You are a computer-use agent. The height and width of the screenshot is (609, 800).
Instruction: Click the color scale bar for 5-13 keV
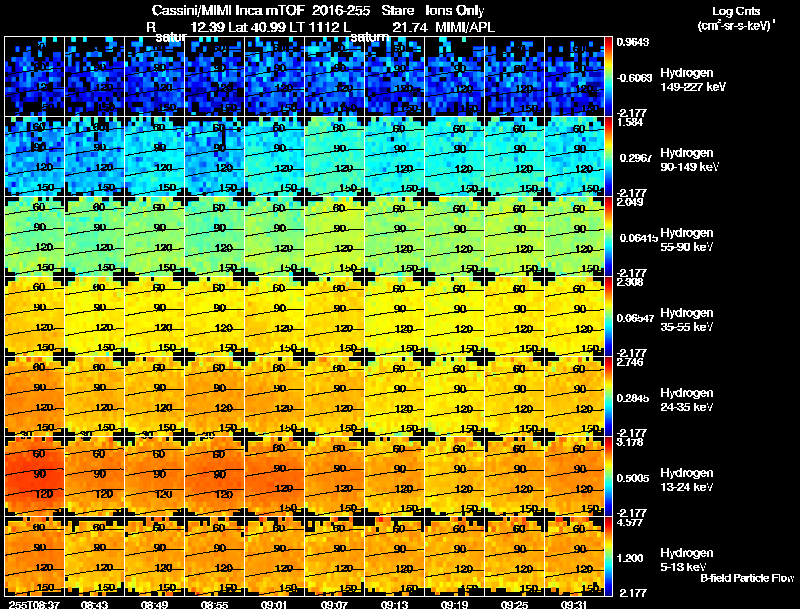[608, 557]
